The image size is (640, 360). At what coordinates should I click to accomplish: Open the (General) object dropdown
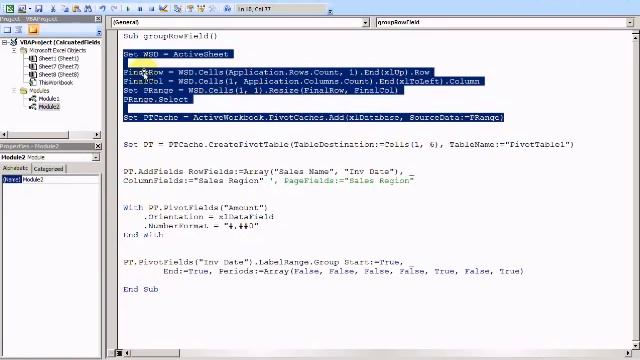365,22
